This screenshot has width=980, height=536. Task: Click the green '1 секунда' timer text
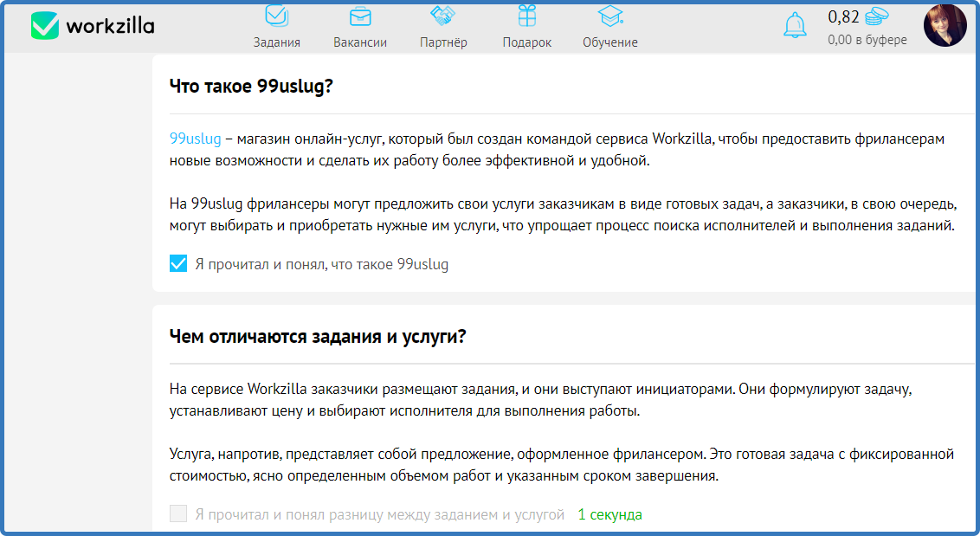(x=610, y=514)
